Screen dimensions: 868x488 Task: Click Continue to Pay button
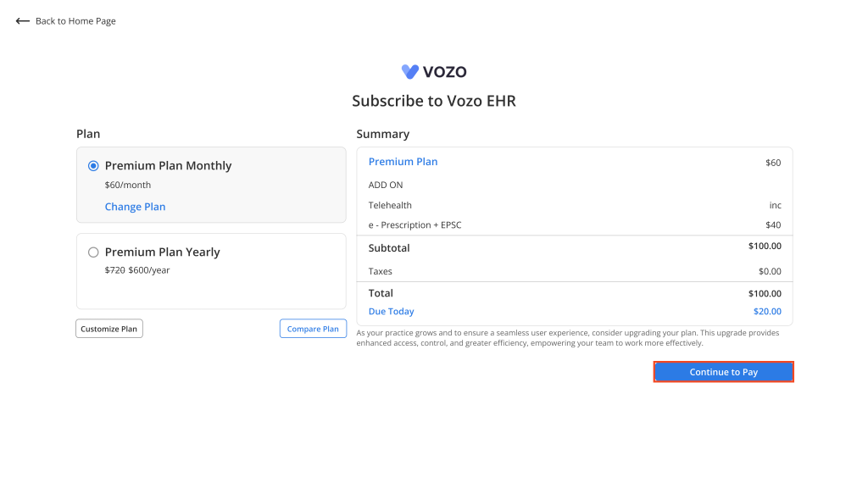tap(724, 372)
